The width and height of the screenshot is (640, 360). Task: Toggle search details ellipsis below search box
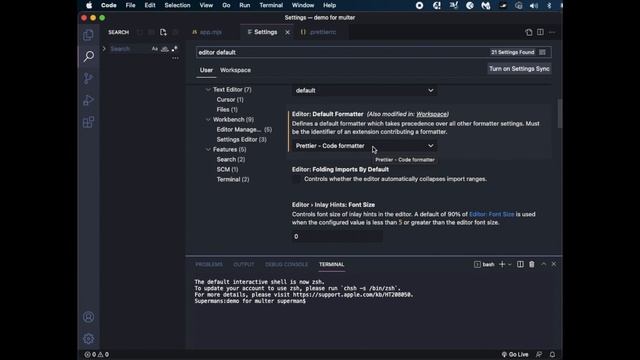click(x=175, y=58)
